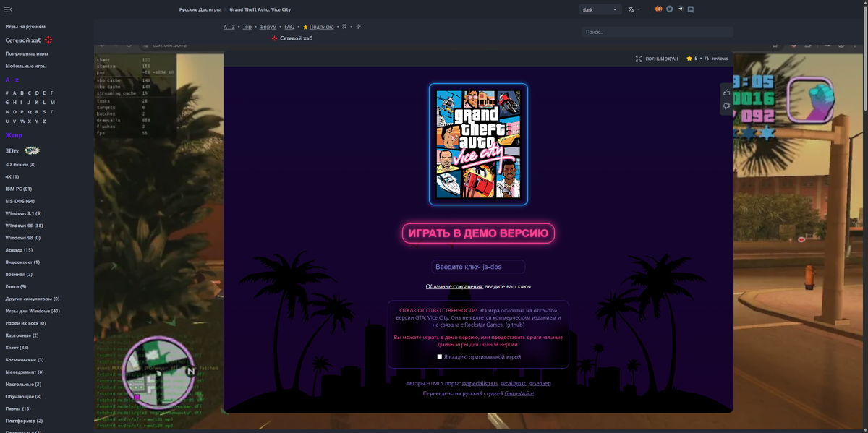This screenshot has height=433, width=868.
Task: Open Мобильные игры in sidebar
Action: click(26, 66)
